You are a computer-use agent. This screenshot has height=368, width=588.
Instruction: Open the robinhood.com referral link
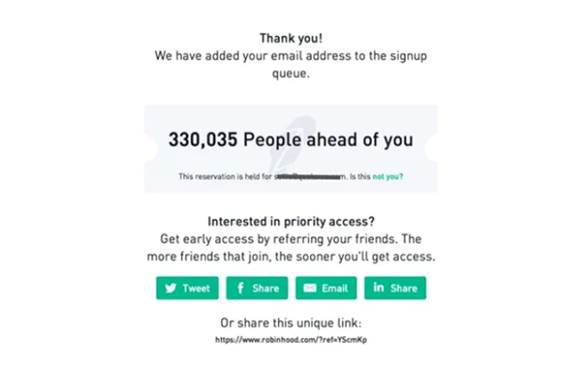click(291, 339)
